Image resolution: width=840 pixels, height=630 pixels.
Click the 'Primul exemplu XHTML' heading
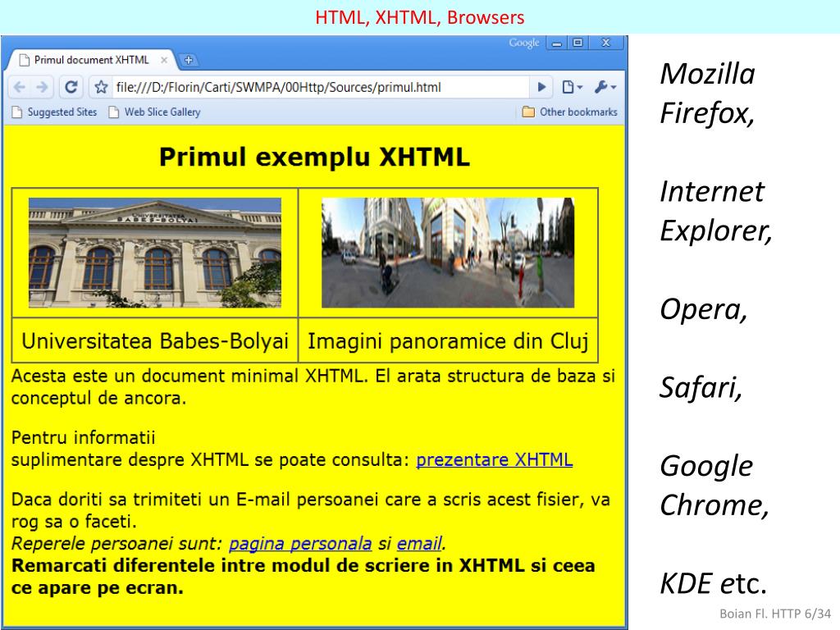point(314,157)
